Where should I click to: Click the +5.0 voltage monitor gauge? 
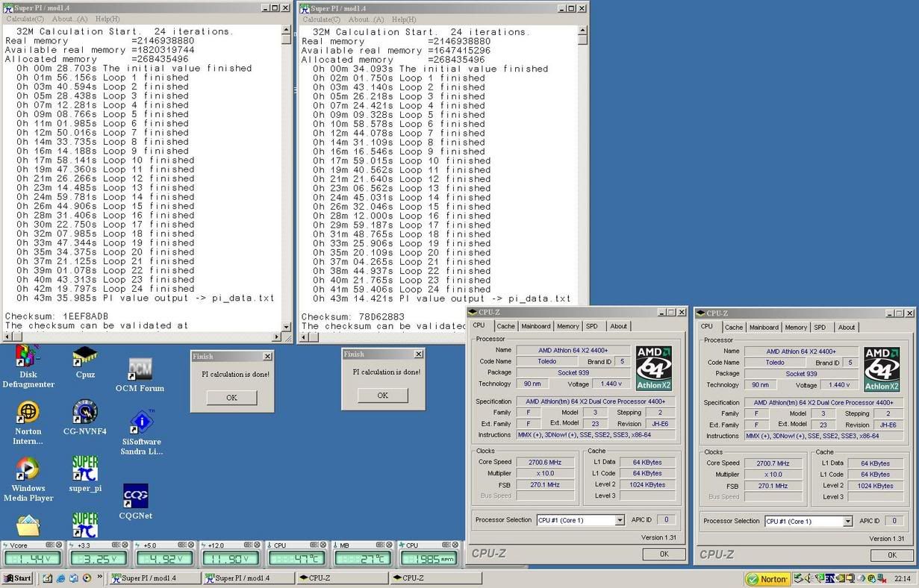[x=165, y=554]
